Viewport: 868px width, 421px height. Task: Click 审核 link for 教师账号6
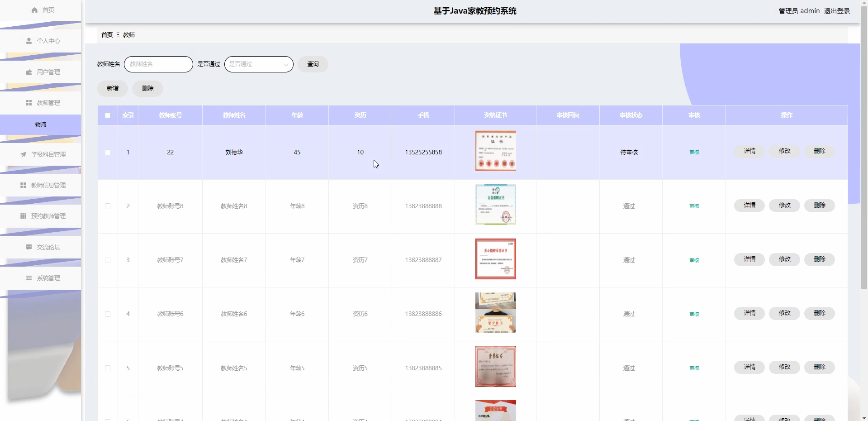(x=694, y=314)
